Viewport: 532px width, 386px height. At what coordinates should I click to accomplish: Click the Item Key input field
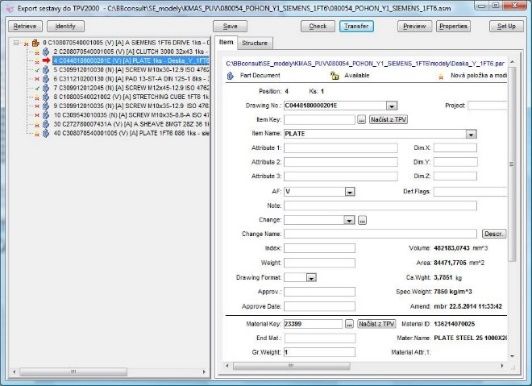click(320, 119)
